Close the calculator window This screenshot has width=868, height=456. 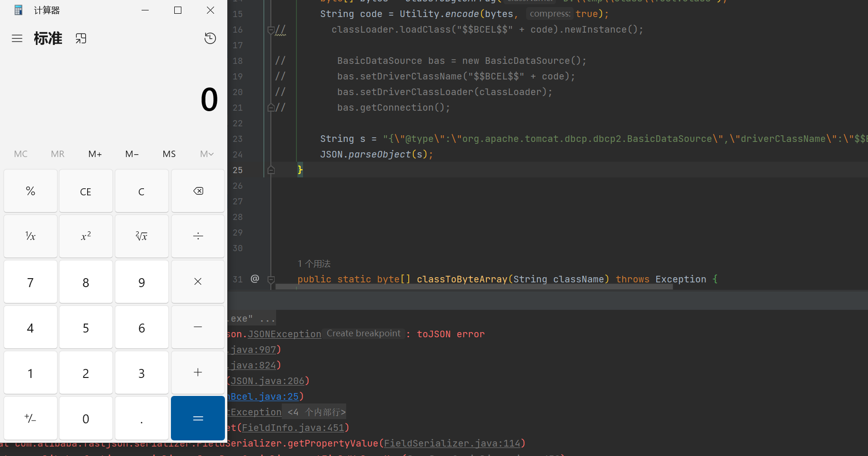(211, 10)
